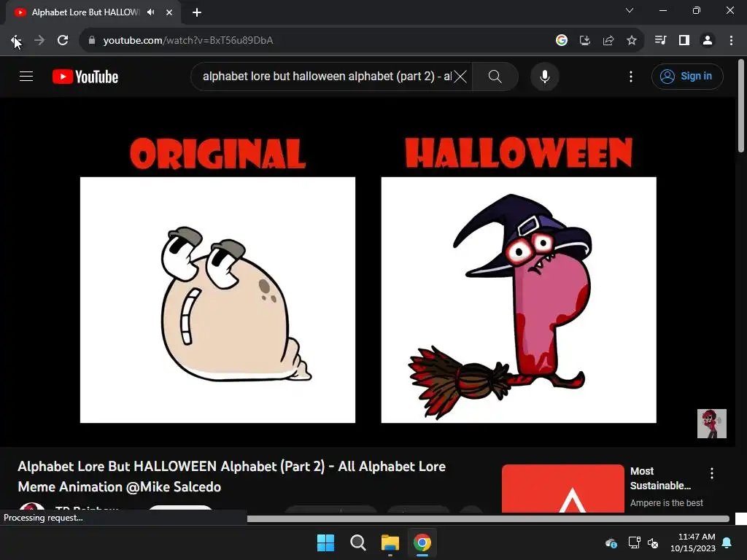Start voice search with the microphone
Screen dimensions: 747x560
pyautogui.click(x=544, y=76)
